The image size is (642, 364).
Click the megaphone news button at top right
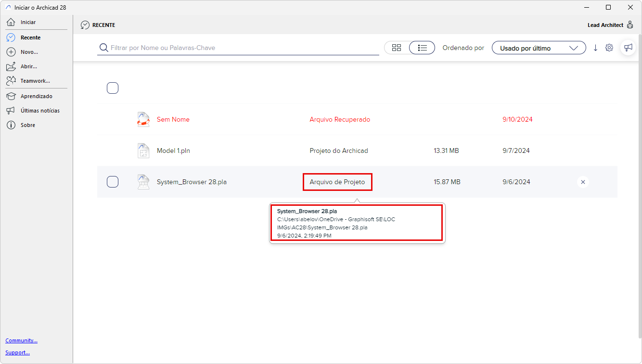(x=628, y=48)
